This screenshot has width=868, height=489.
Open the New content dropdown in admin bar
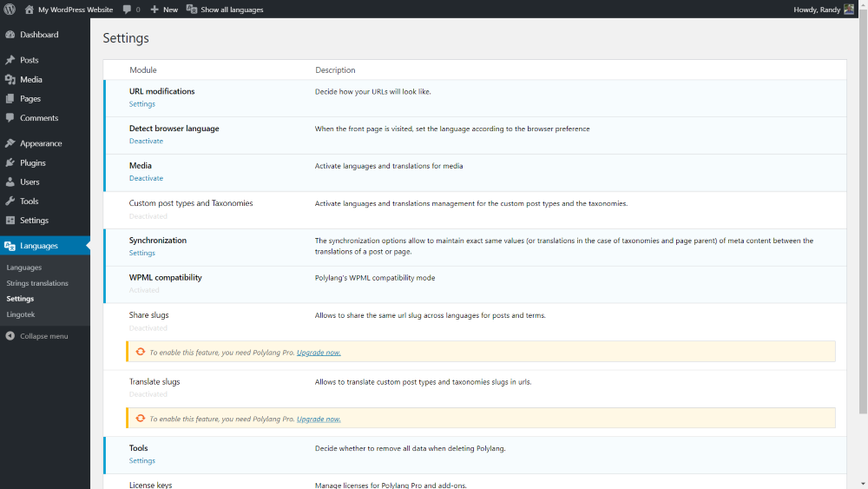pyautogui.click(x=164, y=10)
